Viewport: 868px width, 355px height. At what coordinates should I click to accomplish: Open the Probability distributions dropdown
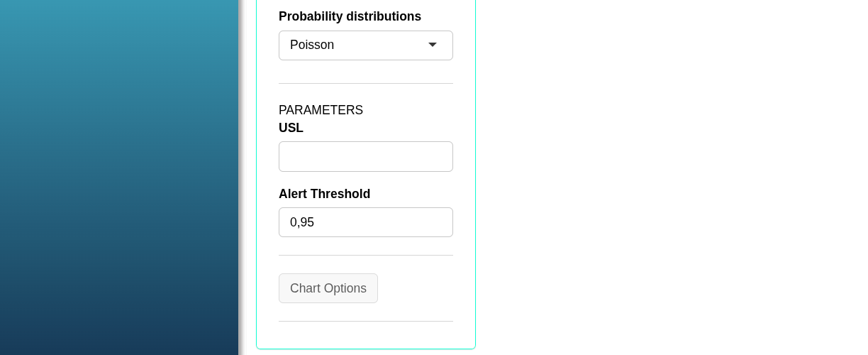pos(365,45)
